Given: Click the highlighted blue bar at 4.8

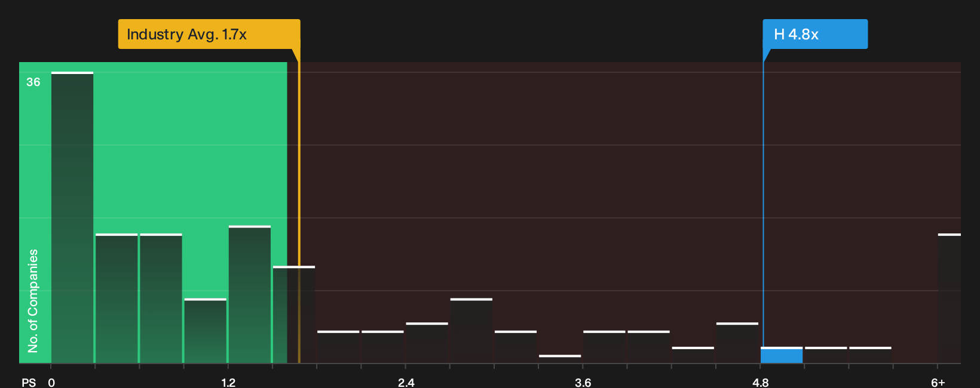Looking at the screenshot, I should (782, 355).
